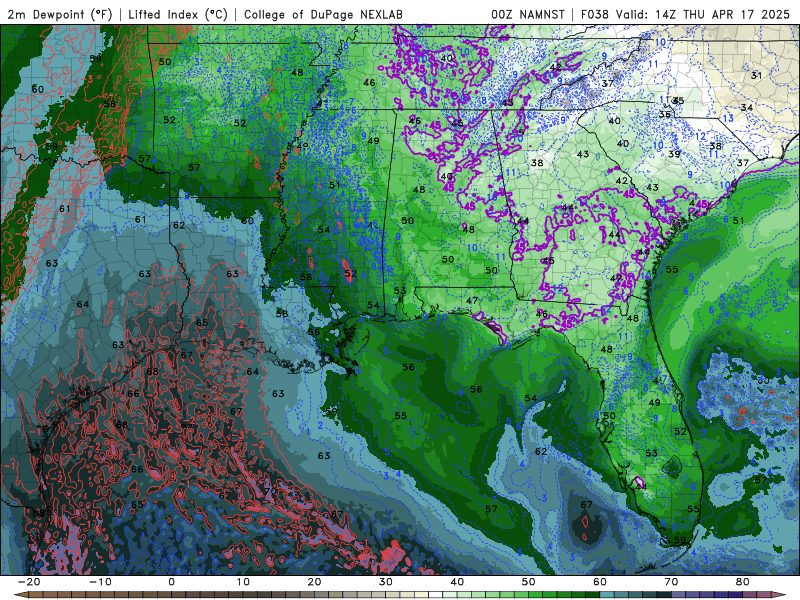Screen dimensions: 800x600
Task: Click the "2m Dewpoint (°F)" title text
Action: tap(59, 14)
